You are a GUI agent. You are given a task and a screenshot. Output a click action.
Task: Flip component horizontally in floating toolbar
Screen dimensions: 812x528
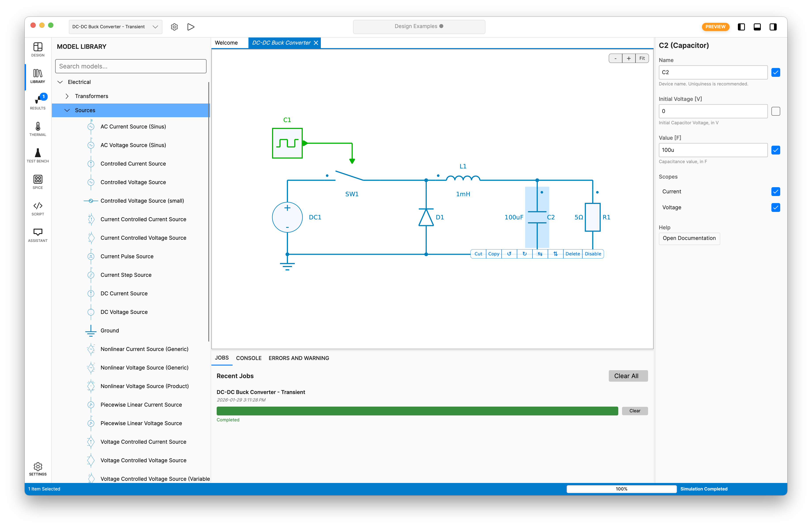(540, 254)
